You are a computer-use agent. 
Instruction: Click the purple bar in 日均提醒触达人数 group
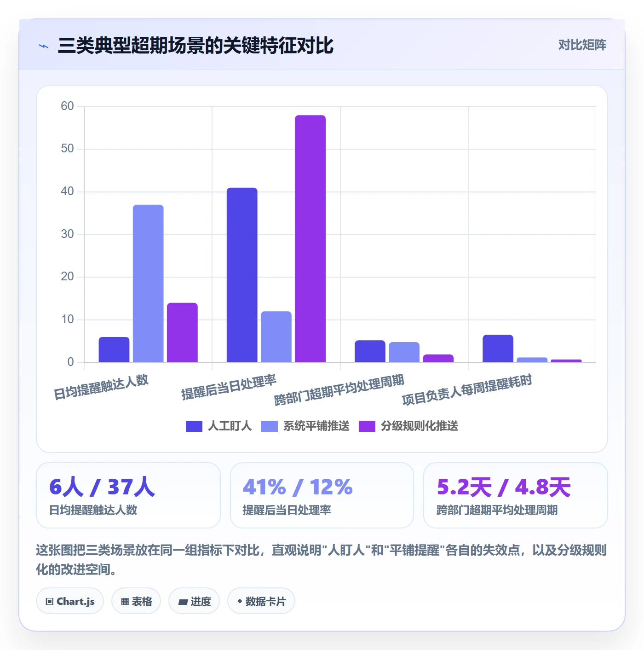pyautogui.click(x=182, y=332)
